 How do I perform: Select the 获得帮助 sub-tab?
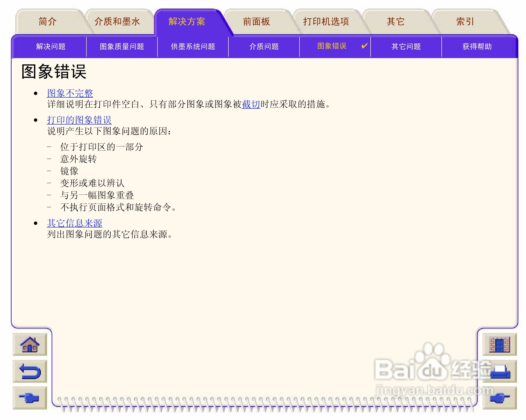click(x=477, y=46)
